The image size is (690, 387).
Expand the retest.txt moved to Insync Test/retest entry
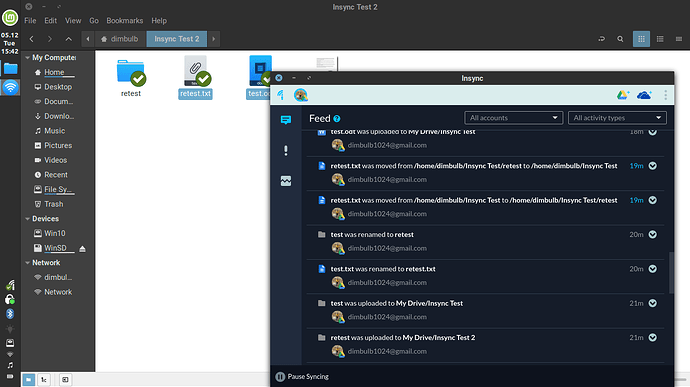[x=653, y=200]
